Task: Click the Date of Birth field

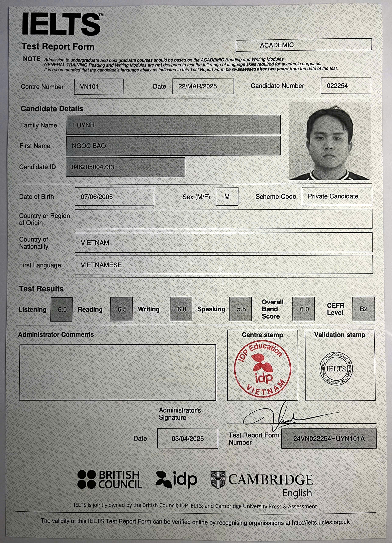Action: (114, 197)
